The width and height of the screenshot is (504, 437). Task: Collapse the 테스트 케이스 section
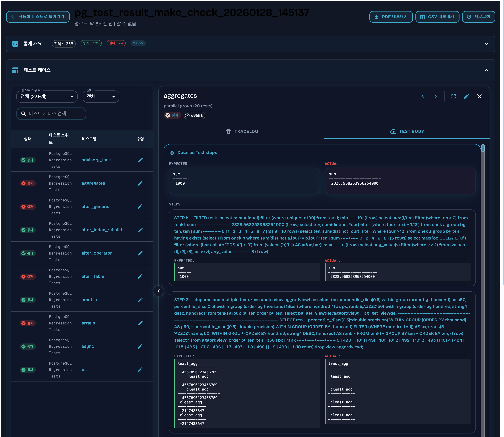486,70
